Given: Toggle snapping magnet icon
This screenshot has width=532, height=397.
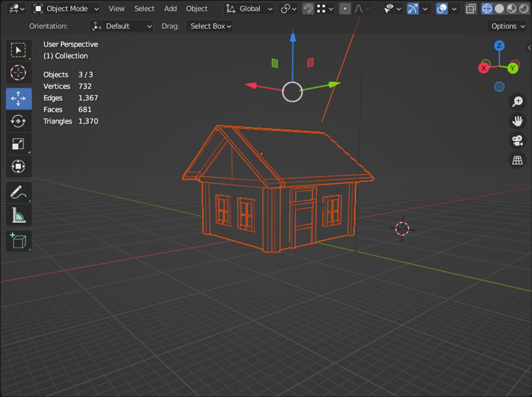Looking at the screenshot, I should pos(308,8).
